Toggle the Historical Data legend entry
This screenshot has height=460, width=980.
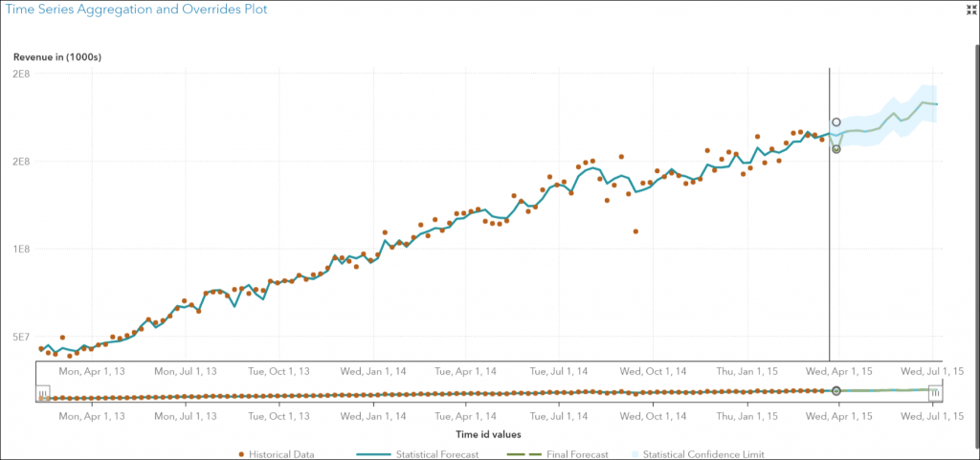[x=278, y=454]
